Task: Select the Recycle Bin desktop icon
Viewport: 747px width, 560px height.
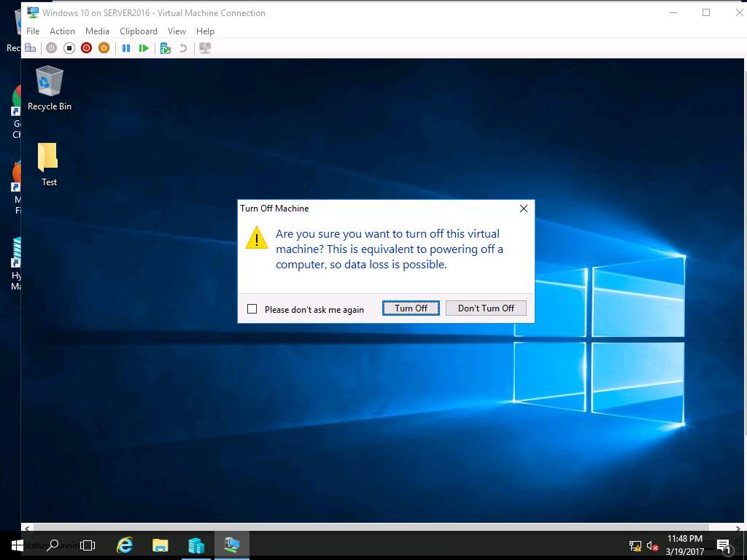Action: click(50, 89)
